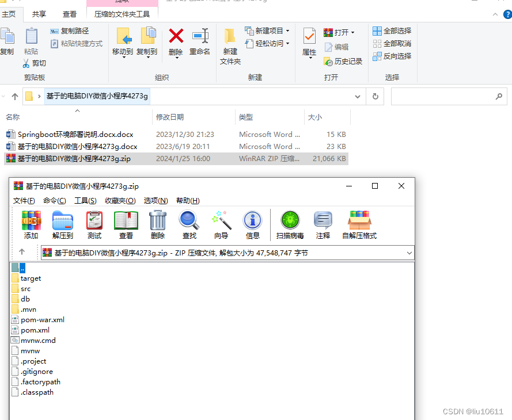
Task: Expand the Open (打开) dropdown arrow
Action: [352, 33]
